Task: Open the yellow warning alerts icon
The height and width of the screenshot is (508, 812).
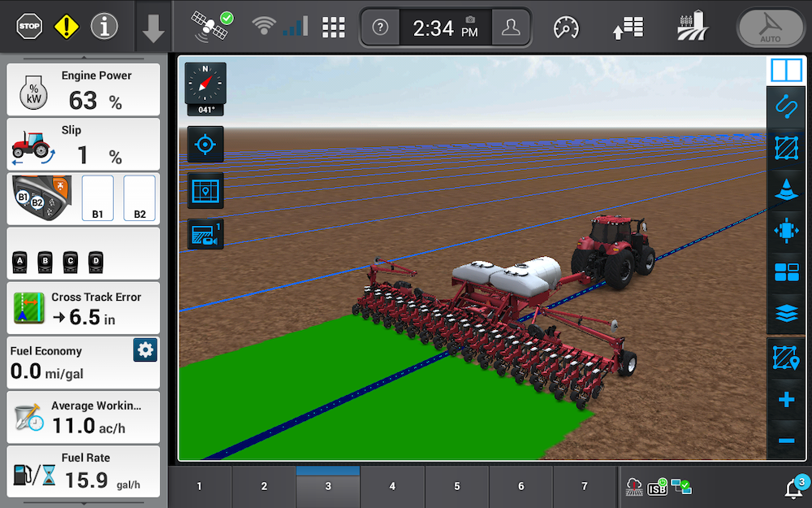Action: (67, 27)
